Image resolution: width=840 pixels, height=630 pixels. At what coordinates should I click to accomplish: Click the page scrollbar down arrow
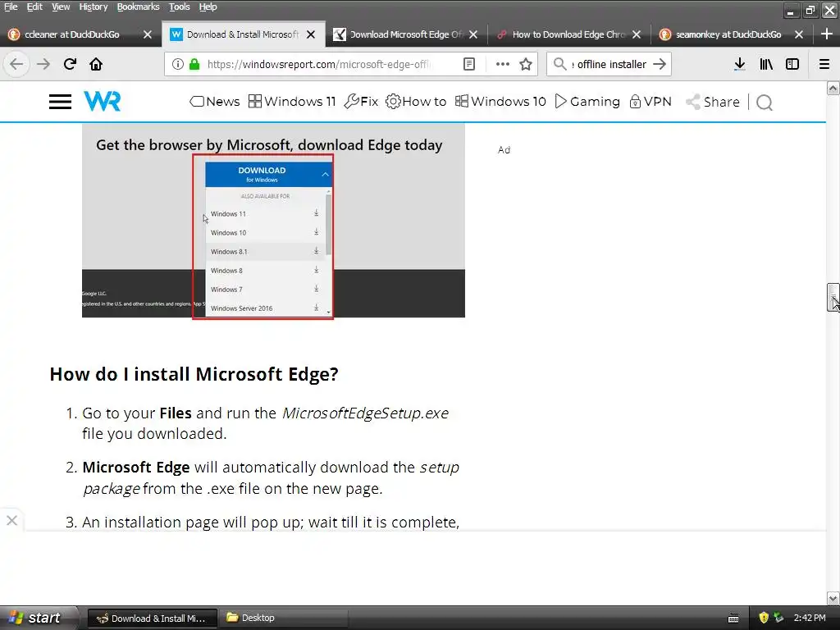(x=833, y=598)
